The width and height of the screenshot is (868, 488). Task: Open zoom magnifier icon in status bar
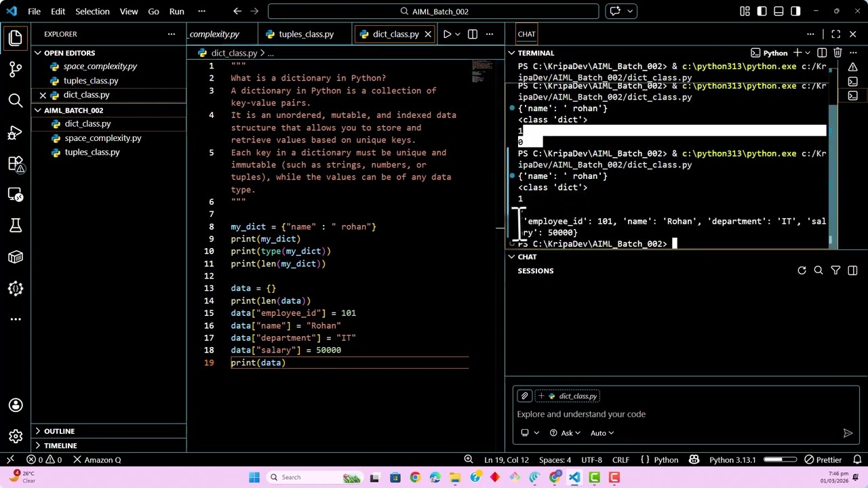[x=468, y=460]
